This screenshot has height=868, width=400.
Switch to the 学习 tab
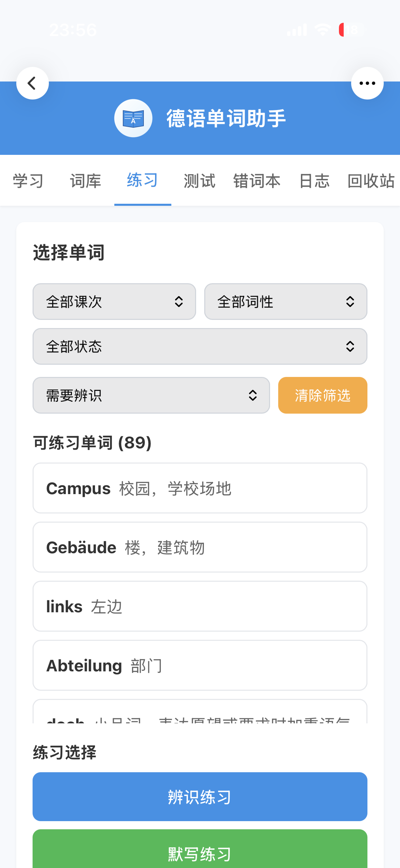tap(28, 181)
